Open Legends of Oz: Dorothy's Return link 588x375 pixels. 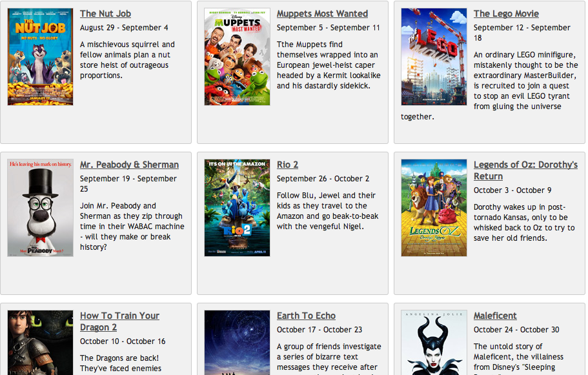pos(525,170)
